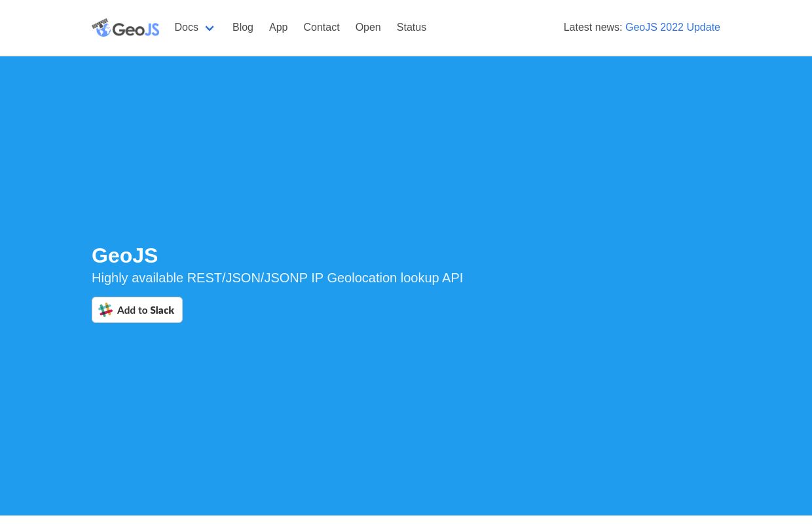Click the GeoJS hero heading
The image size is (812, 524).
[x=124, y=255]
